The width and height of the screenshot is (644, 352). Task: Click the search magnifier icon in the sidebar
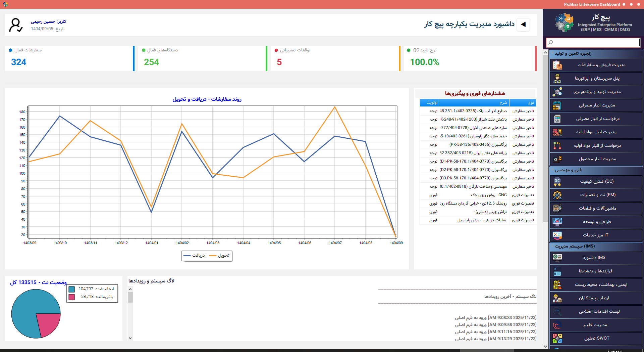pos(550,42)
